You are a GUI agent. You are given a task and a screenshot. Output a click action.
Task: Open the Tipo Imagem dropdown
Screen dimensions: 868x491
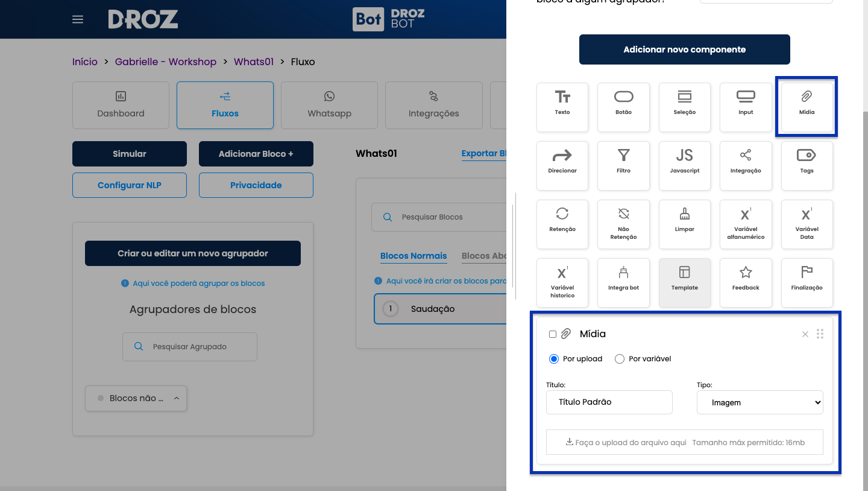(759, 402)
